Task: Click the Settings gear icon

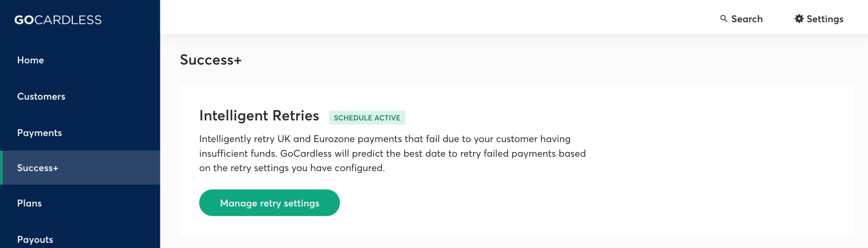Action: (799, 18)
